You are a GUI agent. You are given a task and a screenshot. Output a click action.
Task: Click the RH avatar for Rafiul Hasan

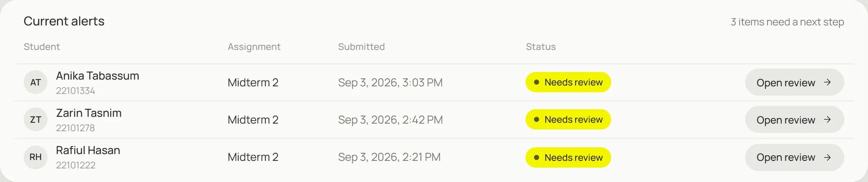coord(36,157)
